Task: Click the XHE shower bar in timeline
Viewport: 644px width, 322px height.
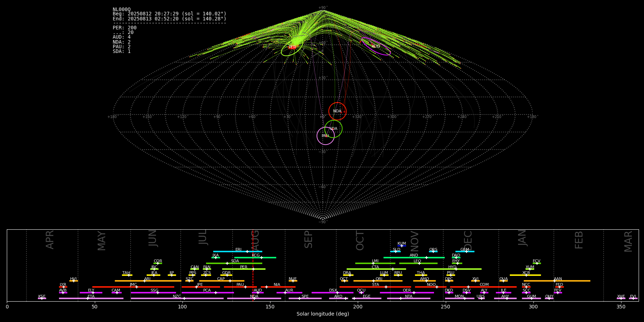Action: 621,298
